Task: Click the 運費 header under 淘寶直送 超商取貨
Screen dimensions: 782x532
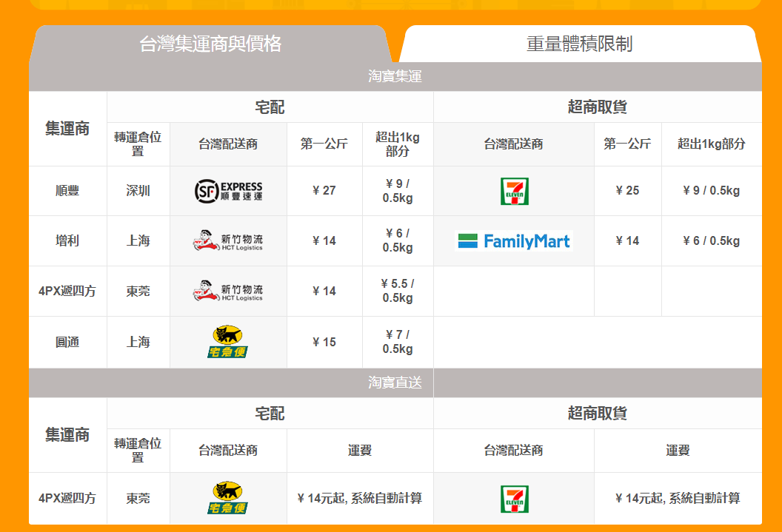Action: coord(678,451)
